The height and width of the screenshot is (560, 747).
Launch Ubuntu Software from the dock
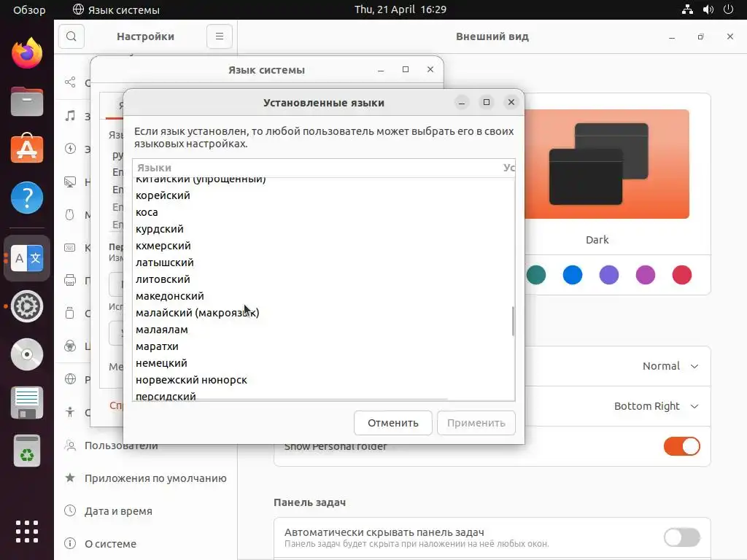27,149
